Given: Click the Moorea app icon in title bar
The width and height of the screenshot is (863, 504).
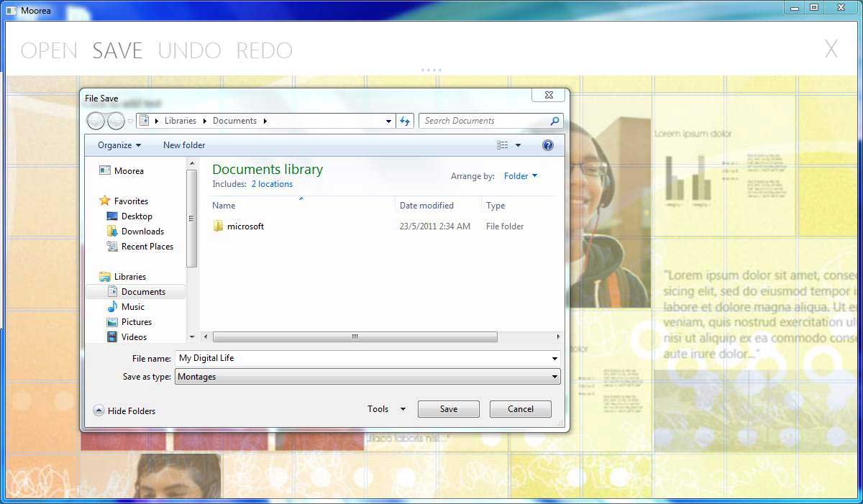Looking at the screenshot, I should point(11,11).
